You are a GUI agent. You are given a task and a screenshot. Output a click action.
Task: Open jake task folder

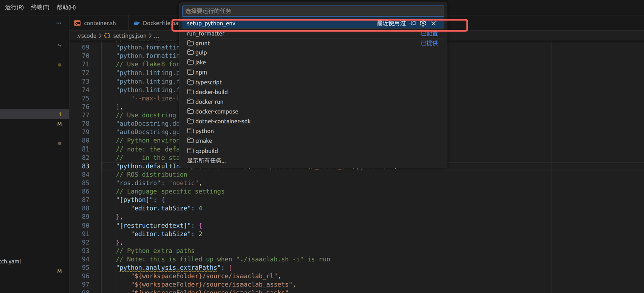point(313,62)
